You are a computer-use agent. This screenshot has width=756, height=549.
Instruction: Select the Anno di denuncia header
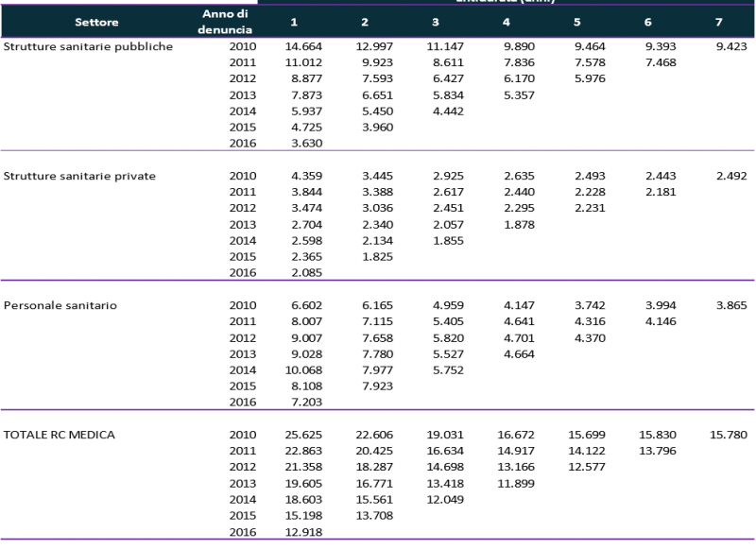(224, 22)
